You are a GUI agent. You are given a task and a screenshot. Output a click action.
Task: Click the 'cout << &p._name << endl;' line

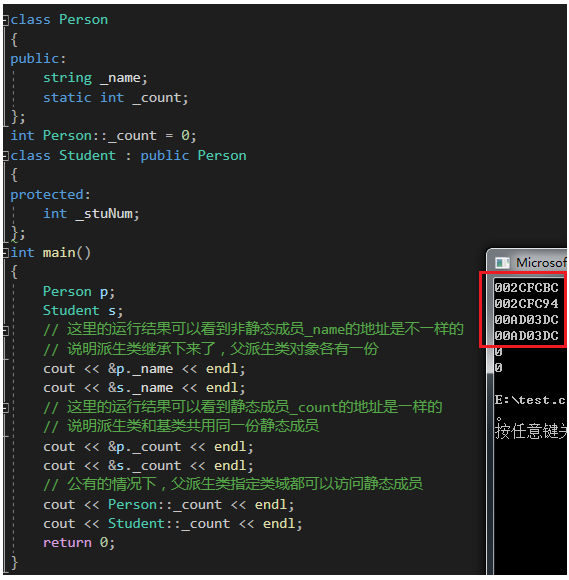click(144, 369)
